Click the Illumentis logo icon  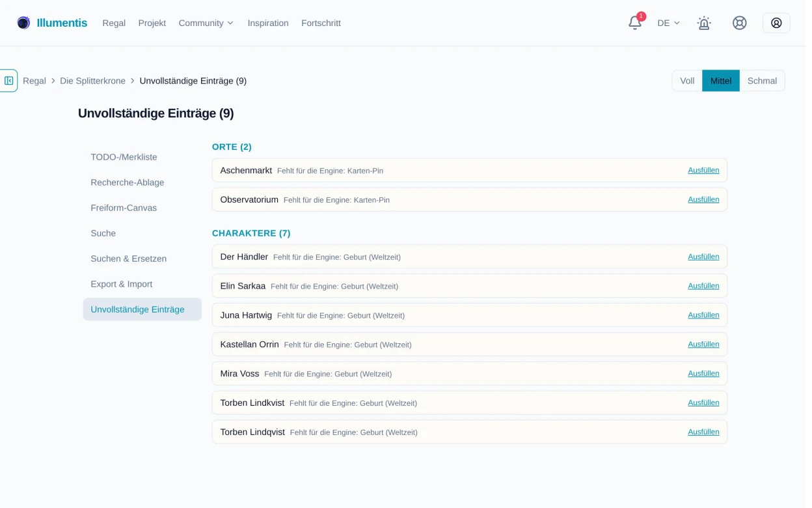point(23,23)
